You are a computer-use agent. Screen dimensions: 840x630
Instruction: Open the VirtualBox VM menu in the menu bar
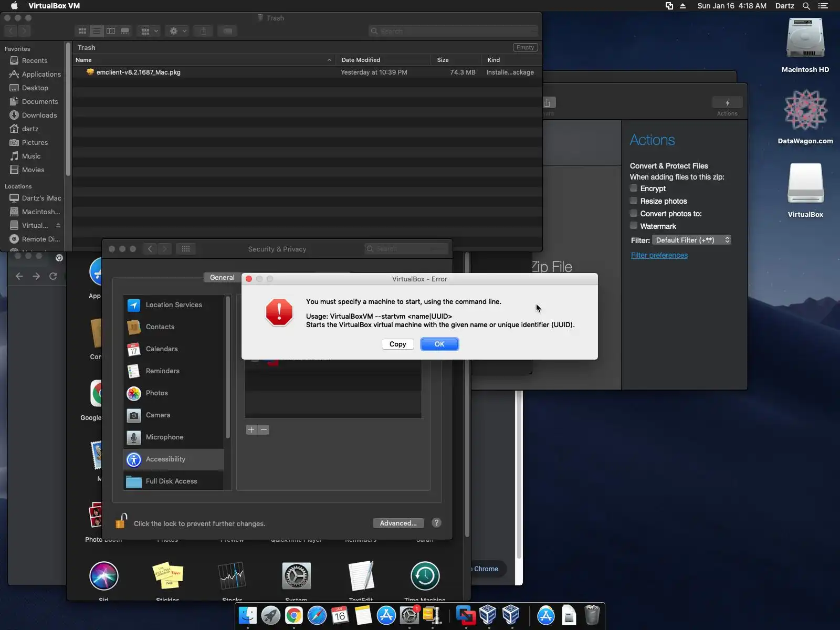pos(54,6)
